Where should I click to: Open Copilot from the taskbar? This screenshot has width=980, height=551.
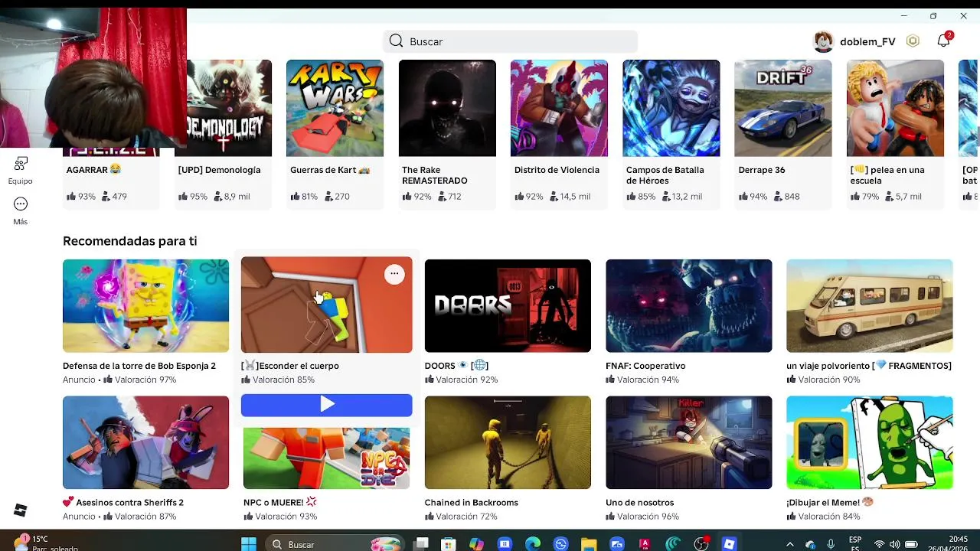pos(476,544)
